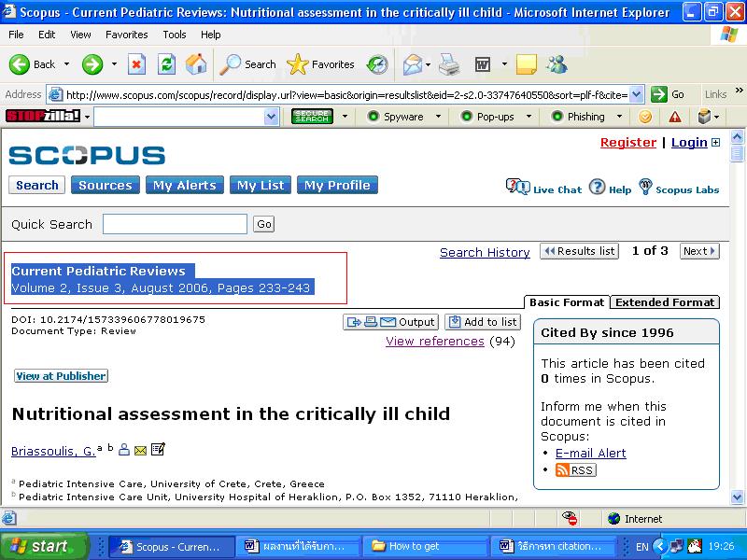Open the File menu

[16, 35]
